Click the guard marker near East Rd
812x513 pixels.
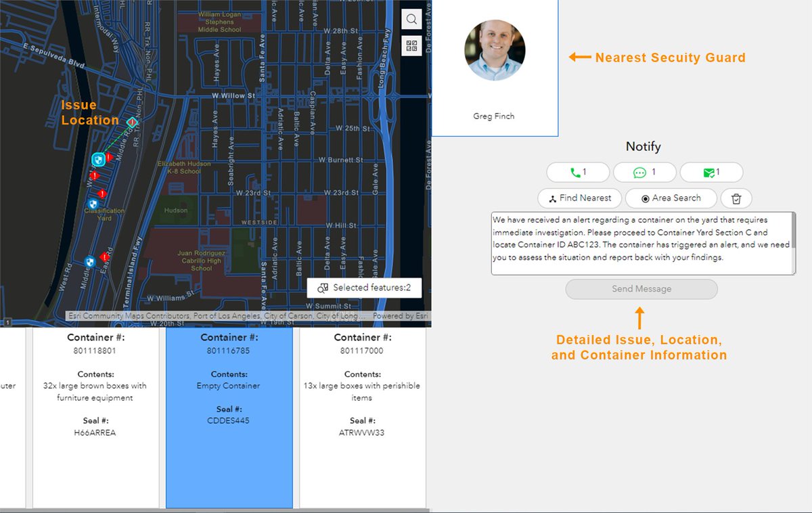click(x=88, y=261)
